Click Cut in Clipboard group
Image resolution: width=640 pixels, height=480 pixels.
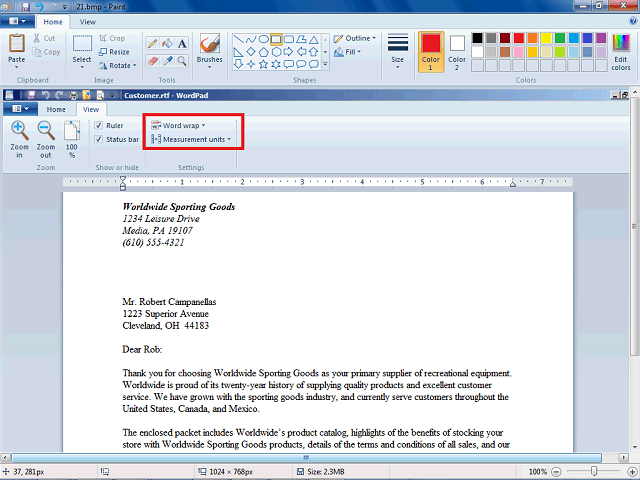pyautogui.click(x=44, y=38)
